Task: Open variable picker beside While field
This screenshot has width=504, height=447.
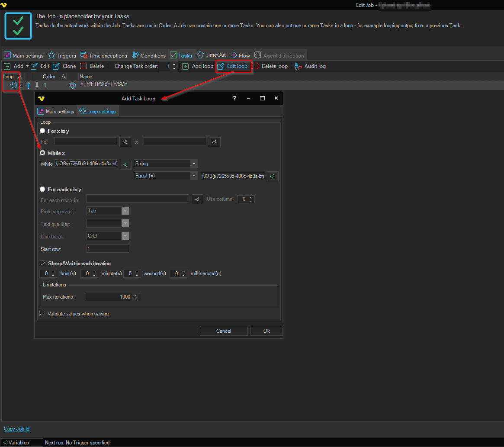Action: 125,164
